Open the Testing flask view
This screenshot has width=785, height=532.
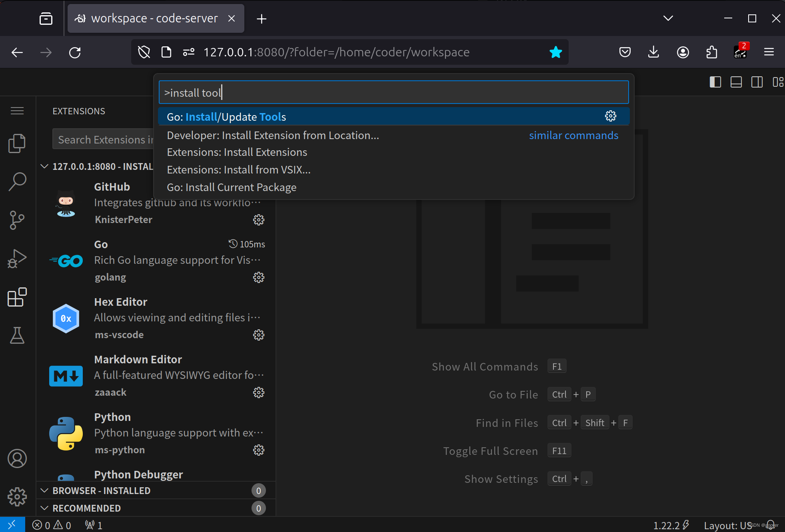click(x=17, y=335)
